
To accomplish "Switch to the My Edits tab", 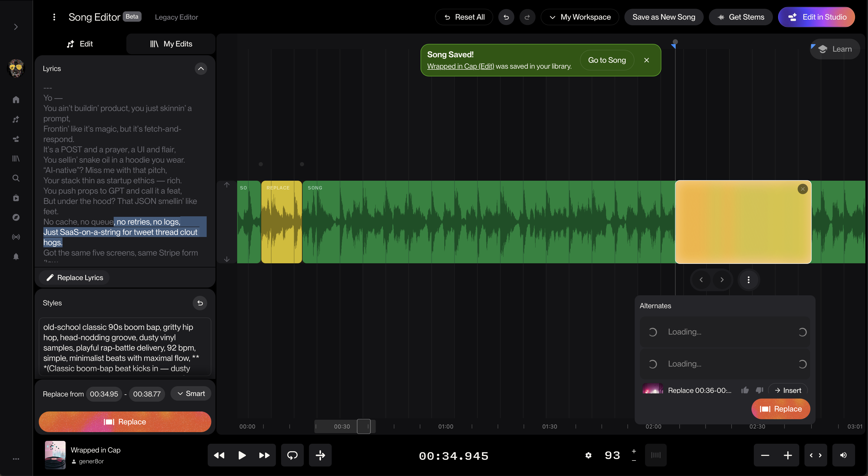I will click(171, 44).
